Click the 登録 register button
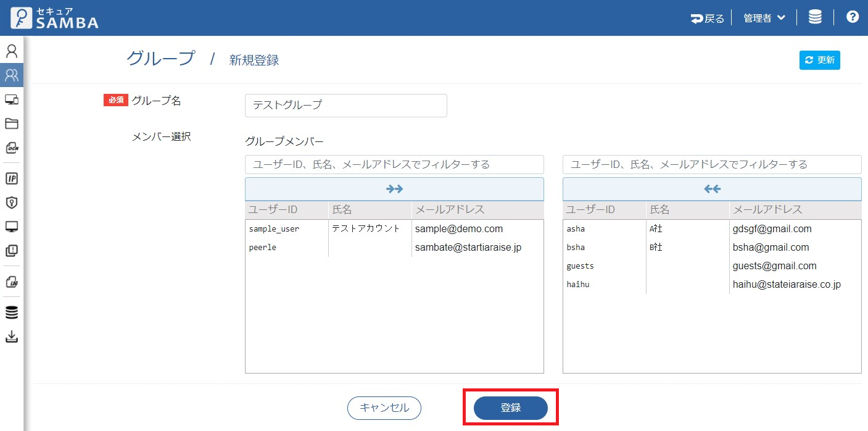This screenshot has width=868, height=431. tap(510, 408)
